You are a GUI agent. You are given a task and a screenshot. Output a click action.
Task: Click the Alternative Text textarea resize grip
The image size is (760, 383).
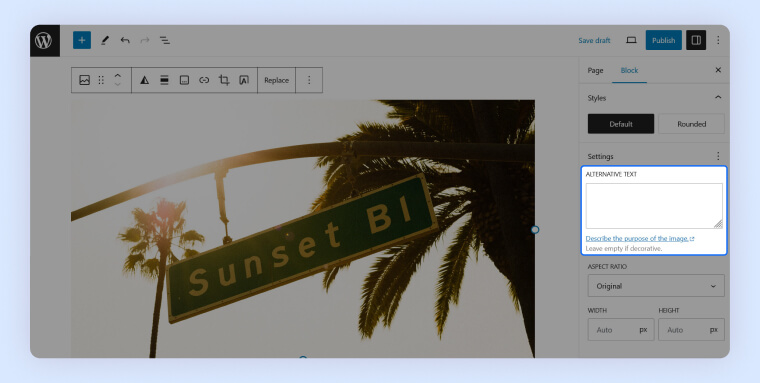(x=718, y=224)
